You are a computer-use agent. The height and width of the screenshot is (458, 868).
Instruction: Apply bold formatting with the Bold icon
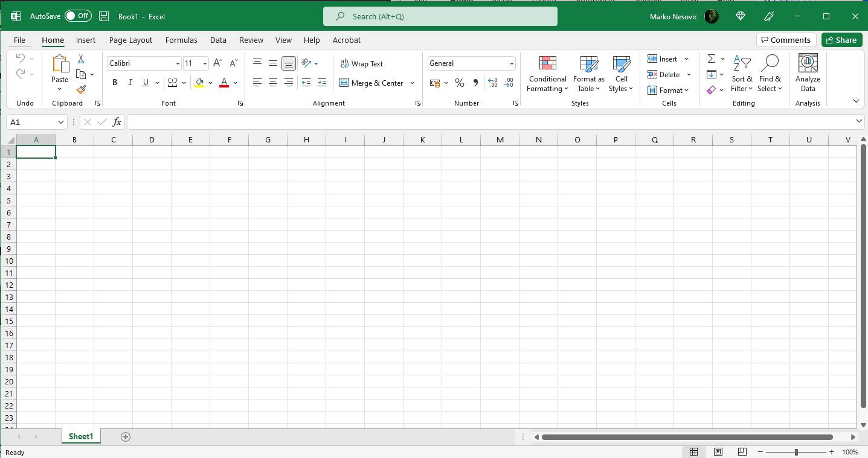coord(114,82)
